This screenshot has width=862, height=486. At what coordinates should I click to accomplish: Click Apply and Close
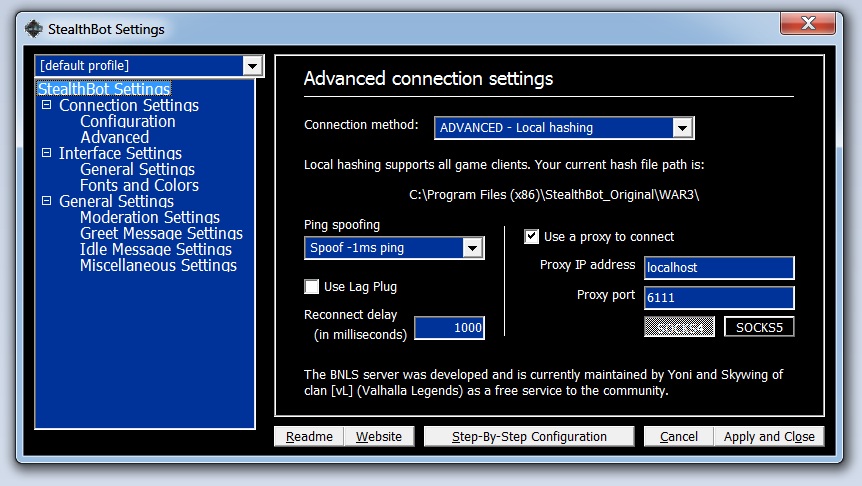click(x=769, y=437)
